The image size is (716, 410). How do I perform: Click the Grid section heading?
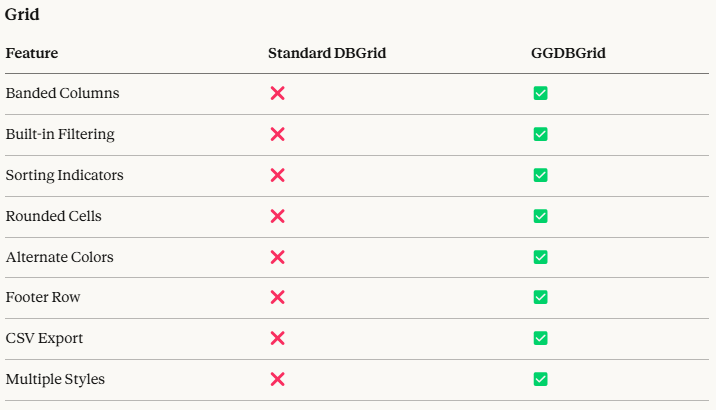pyautogui.click(x=23, y=15)
